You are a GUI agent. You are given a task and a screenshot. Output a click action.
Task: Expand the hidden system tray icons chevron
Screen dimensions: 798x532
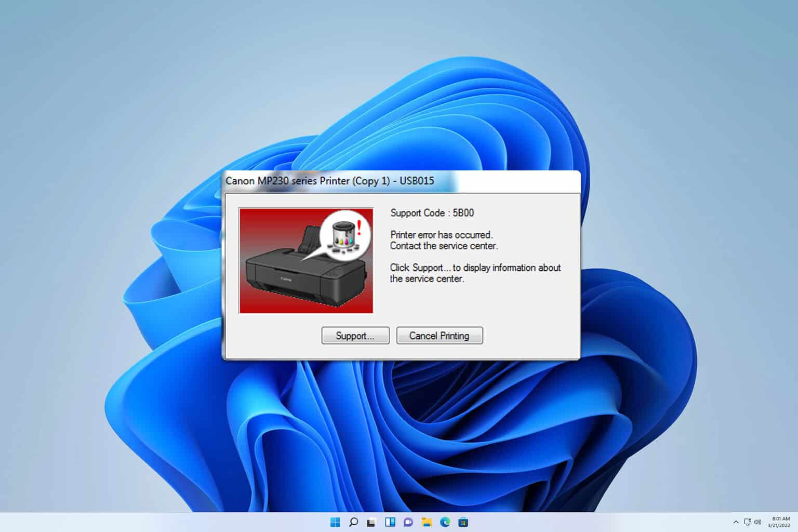click(x=736, y=522)
